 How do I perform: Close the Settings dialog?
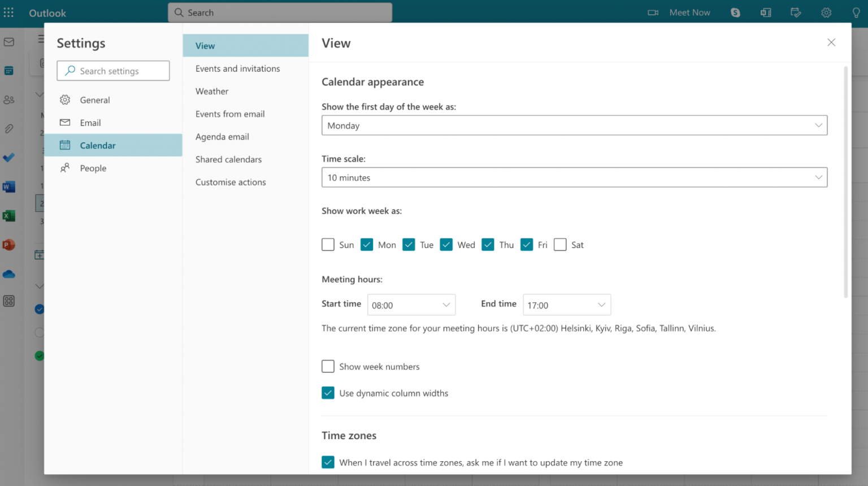tap(831, 42)
